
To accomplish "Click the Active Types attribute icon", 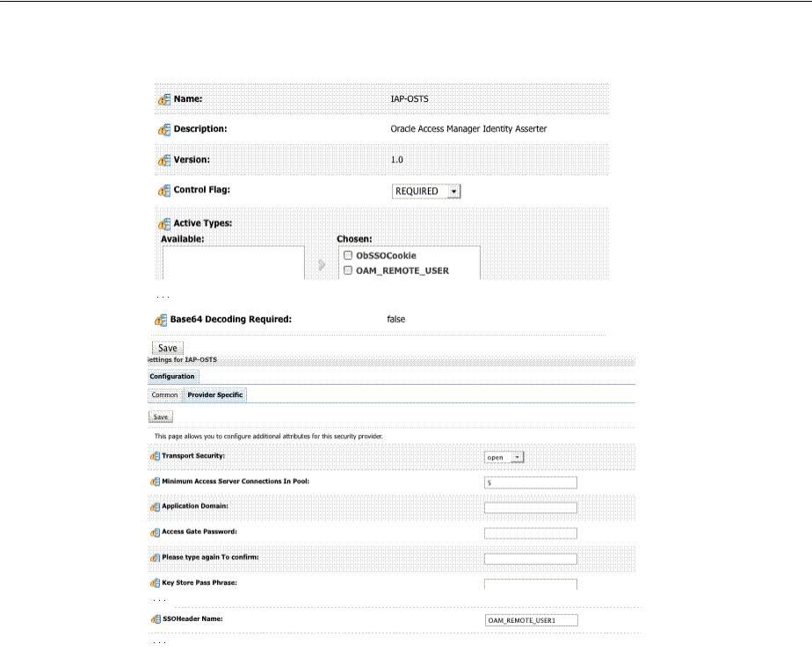I will point(163,223).
